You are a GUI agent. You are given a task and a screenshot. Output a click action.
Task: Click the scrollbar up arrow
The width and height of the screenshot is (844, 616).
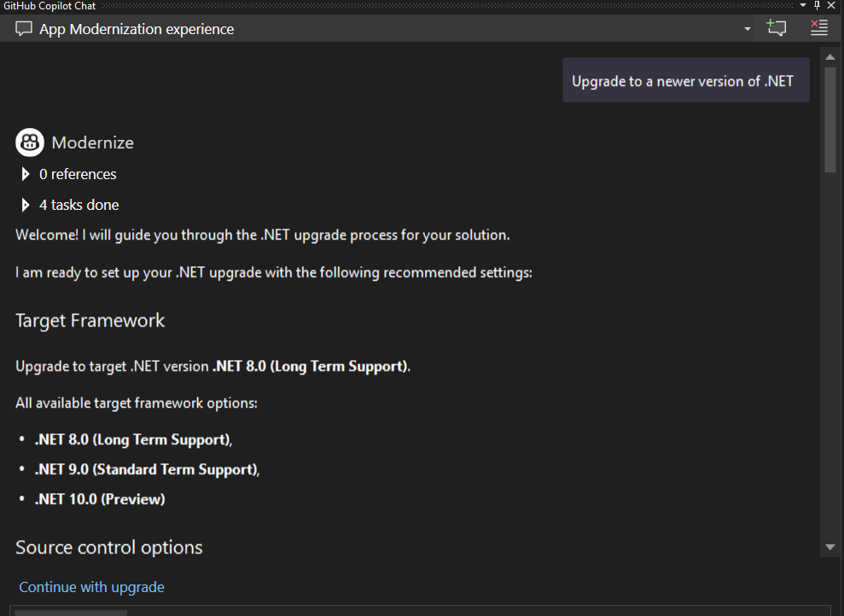tap(830, 56)
